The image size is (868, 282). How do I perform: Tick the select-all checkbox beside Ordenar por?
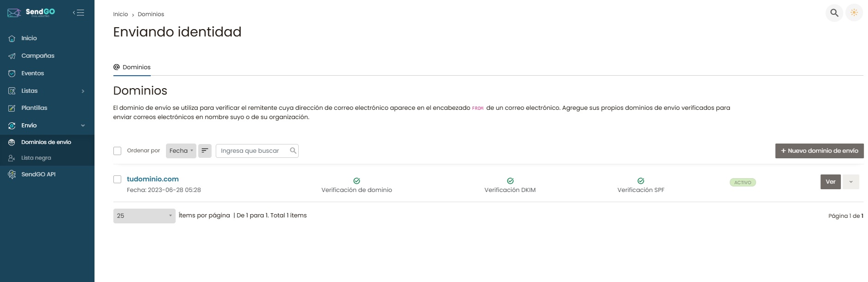click(118, 151)
